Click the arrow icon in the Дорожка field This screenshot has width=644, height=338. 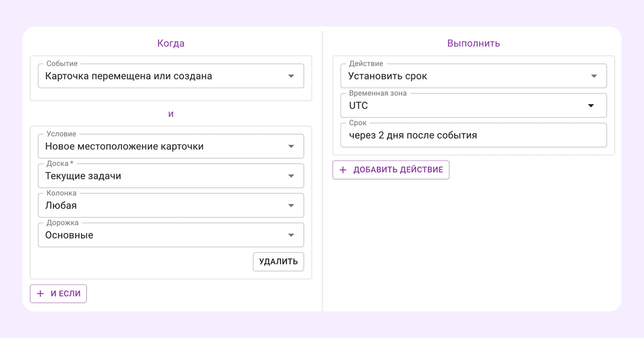[x=291, y=235]
